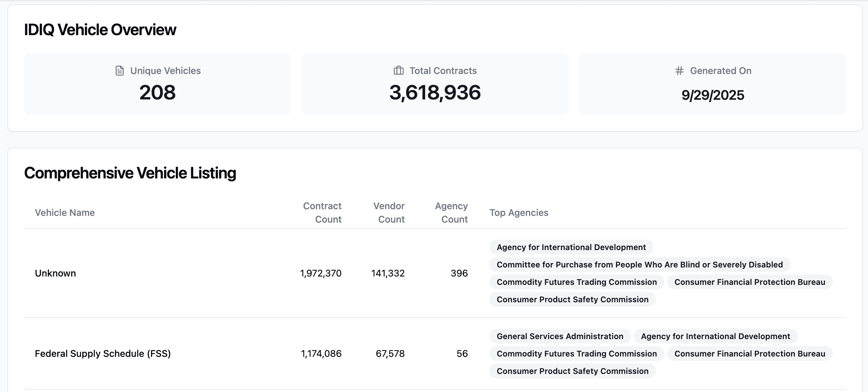Click Commodity Futures Trading Commission tag in Unknown row
This screenshot has height=392, width=868.
click(577, 282)
